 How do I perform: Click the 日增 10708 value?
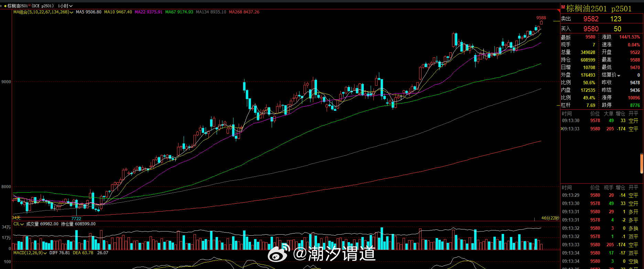589,67
